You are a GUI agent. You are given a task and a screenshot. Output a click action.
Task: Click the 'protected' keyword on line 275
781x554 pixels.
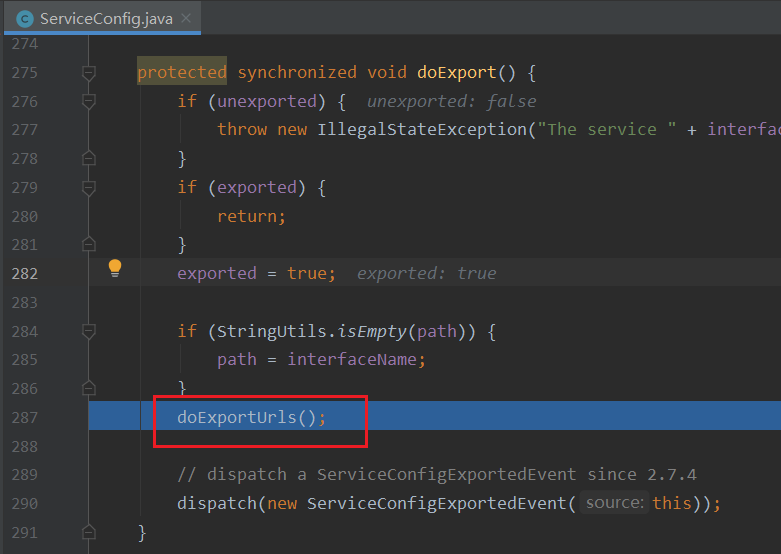[x=182, y=72]
